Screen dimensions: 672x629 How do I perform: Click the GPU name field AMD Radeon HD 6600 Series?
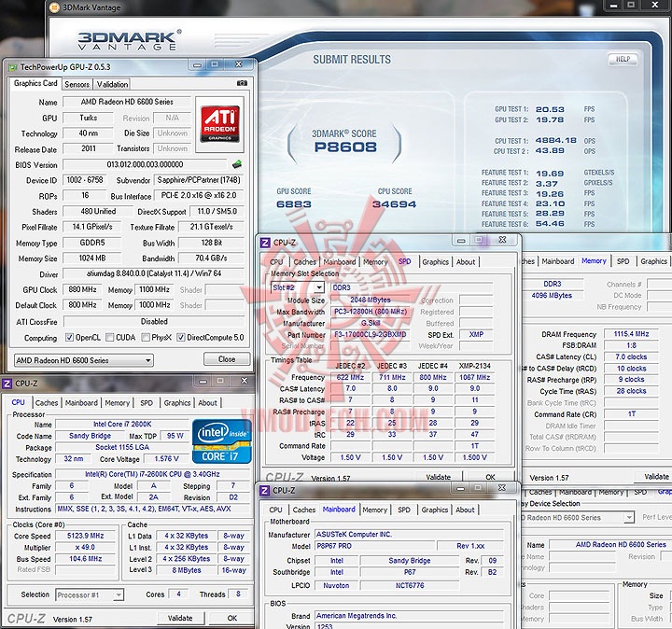click(127, 102)
